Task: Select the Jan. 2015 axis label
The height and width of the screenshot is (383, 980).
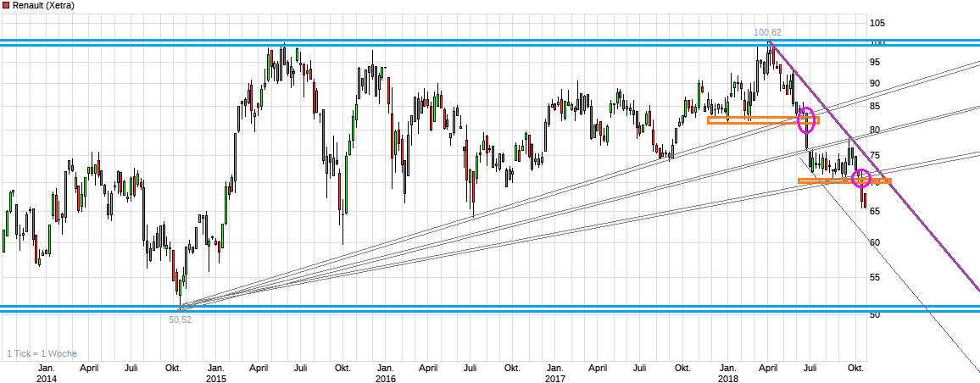Action: 216,373
